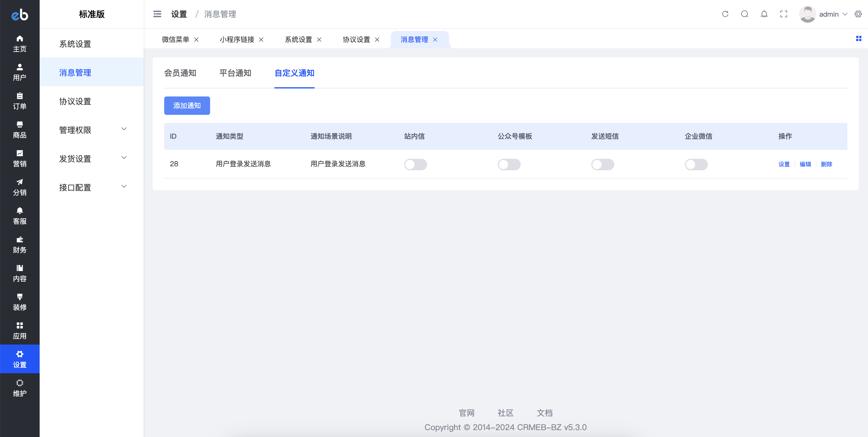Click the ID cell 28
The height and width of the screenshot is (437, 868).
[174, 164]
